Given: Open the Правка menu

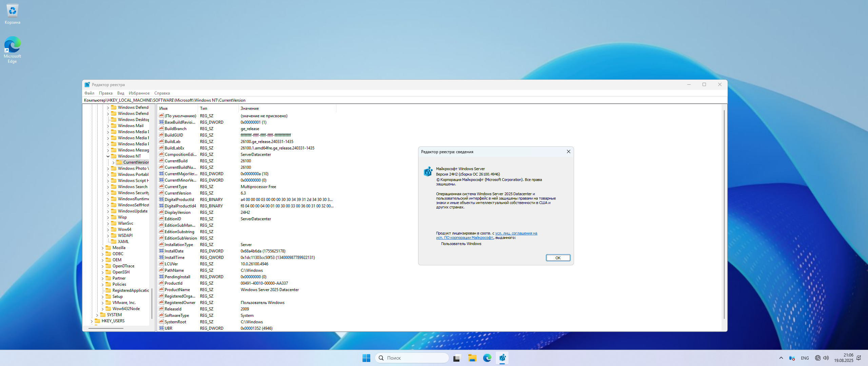Looking at the screenshot, I should coord(106,93).
